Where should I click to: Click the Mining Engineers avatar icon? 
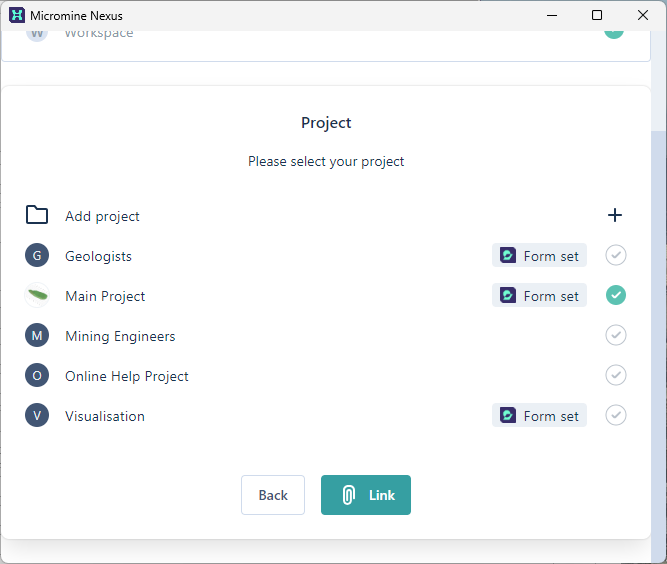point(37,336)
